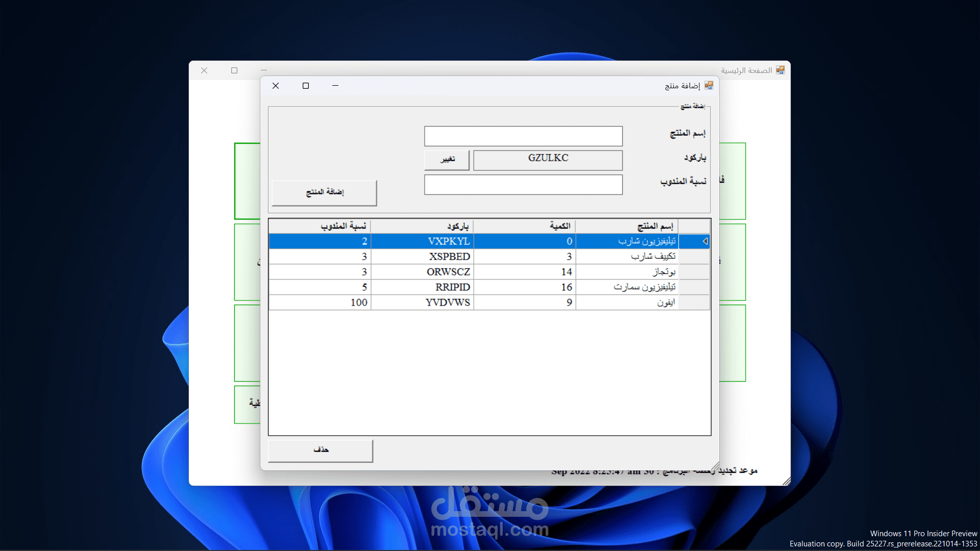Sort by the نسبة المندوب column header
This screenshot has height=551, width=980.
tap(320, 226)
